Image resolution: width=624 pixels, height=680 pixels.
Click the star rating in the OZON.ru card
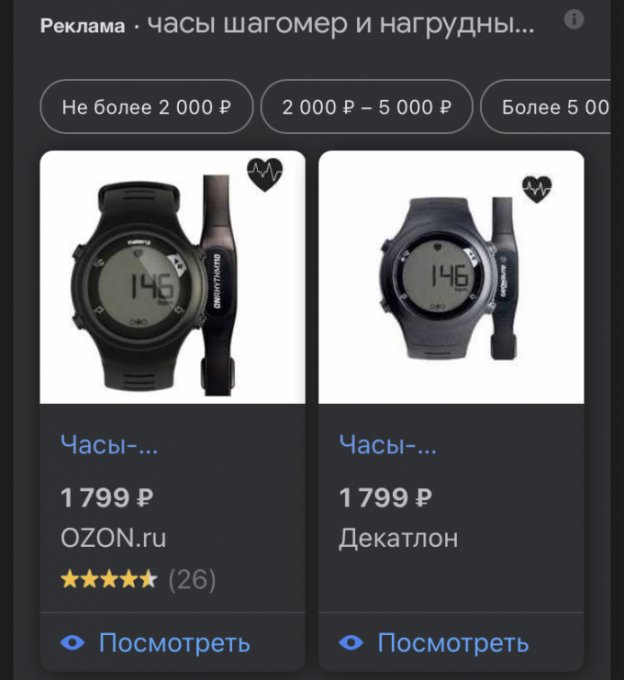[x=109, y=579]
